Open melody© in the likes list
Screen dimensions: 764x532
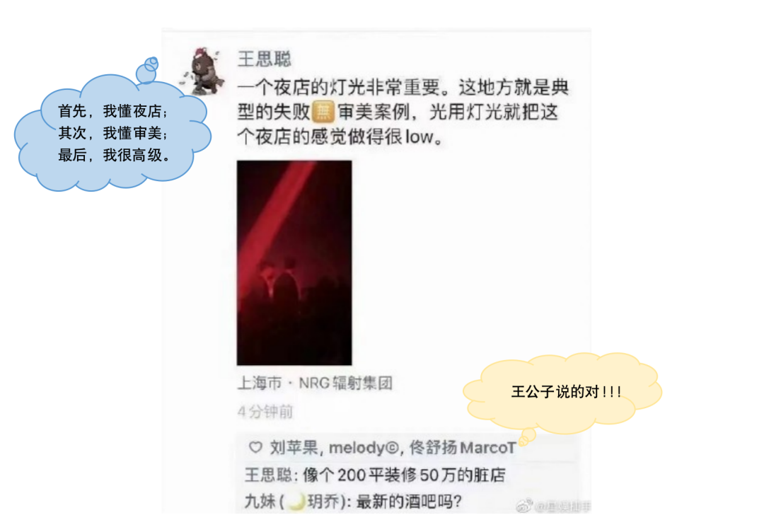click(x=364, y=448)
